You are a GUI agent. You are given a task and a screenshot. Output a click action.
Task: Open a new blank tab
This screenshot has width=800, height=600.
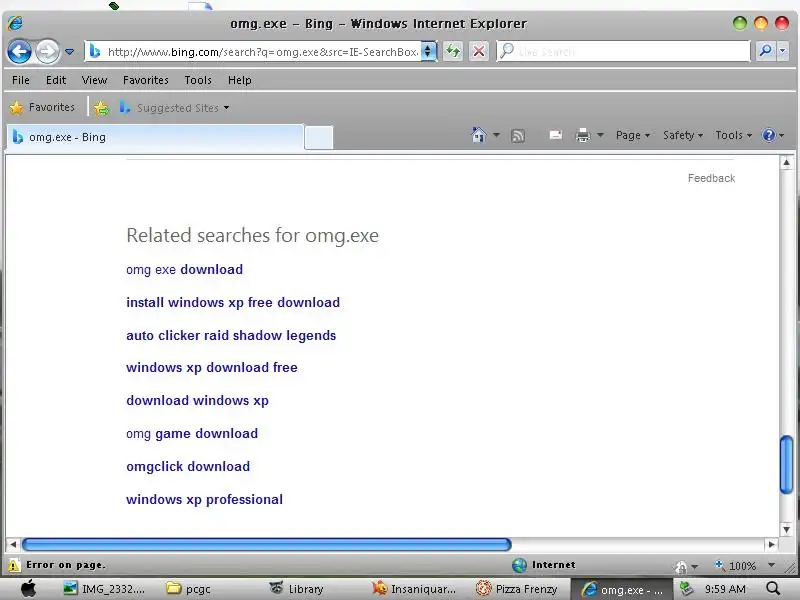(318, 137)
